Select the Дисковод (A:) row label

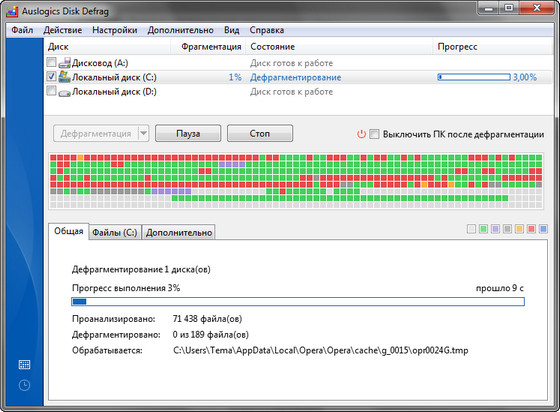pos(100,63)
